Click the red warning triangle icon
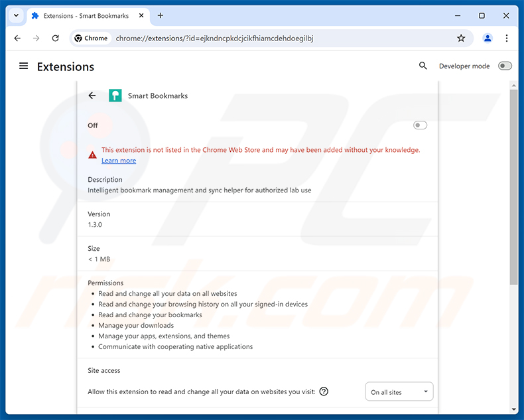 coord(93,155)
